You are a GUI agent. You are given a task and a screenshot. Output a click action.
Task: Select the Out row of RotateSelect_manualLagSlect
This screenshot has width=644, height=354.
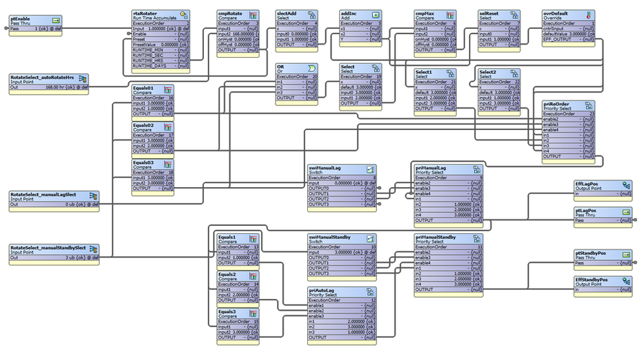click(54, 204)
